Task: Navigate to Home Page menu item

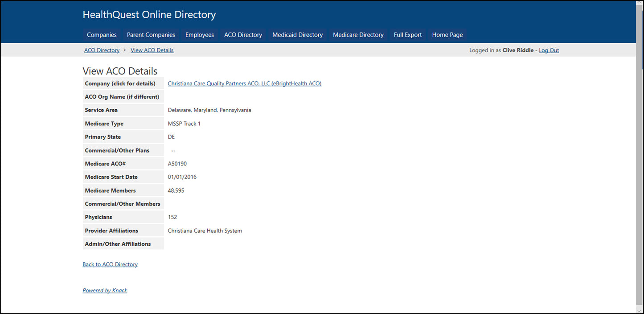Action: pyautogui.click(x=447, y=35)
